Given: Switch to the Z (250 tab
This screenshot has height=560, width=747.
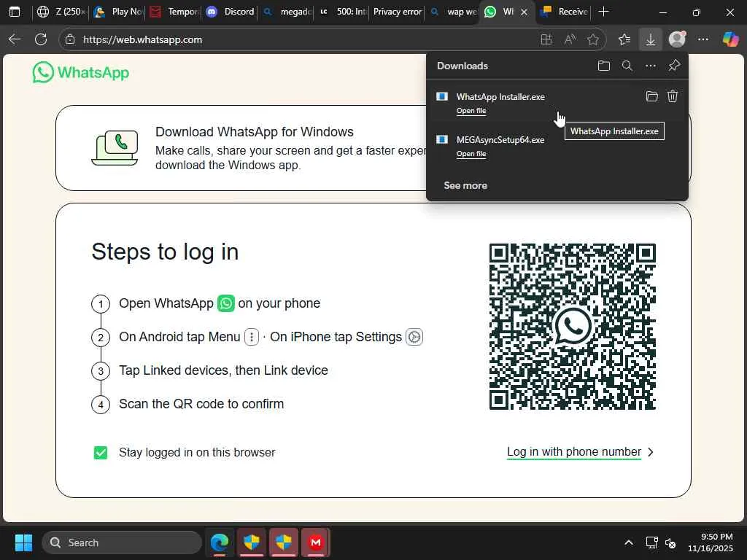Looking at the screenshot, I should coord(61,12).
